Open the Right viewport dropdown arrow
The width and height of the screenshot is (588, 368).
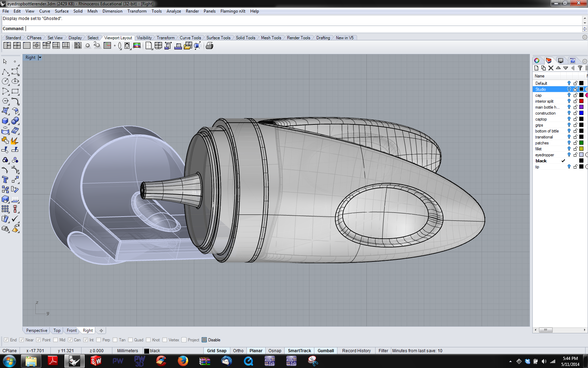coord(40,57)
